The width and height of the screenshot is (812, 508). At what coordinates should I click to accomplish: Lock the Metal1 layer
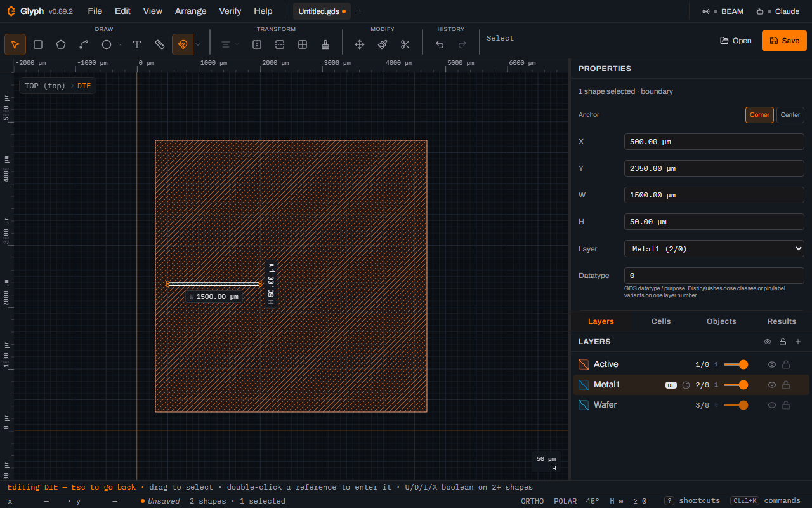point(786,385)
